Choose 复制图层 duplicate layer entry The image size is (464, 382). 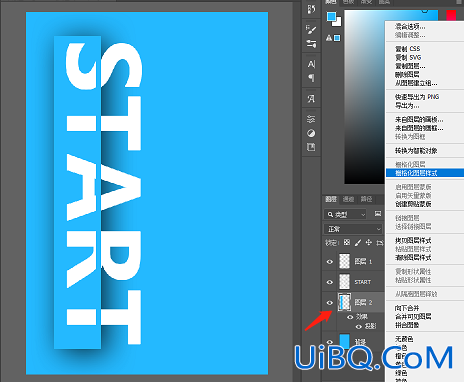(410, 66)
